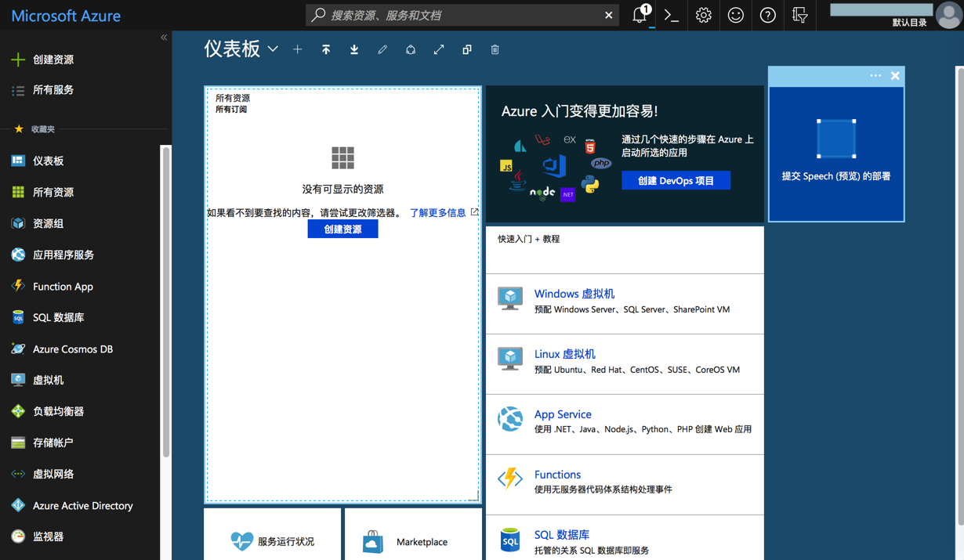Viewport: 964px width, 560px height.
Task: Download the current dashboard
Action: 354,49
